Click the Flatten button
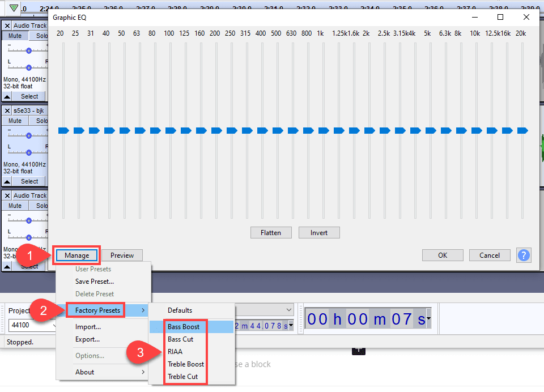544x392 pixels. click(x=270, y=232)
